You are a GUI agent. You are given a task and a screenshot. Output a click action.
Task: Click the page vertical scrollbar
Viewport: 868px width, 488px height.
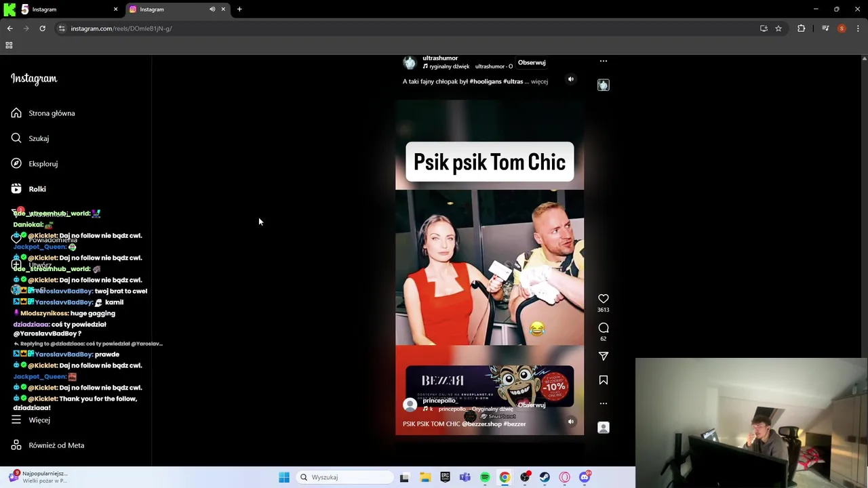point(864,261)
